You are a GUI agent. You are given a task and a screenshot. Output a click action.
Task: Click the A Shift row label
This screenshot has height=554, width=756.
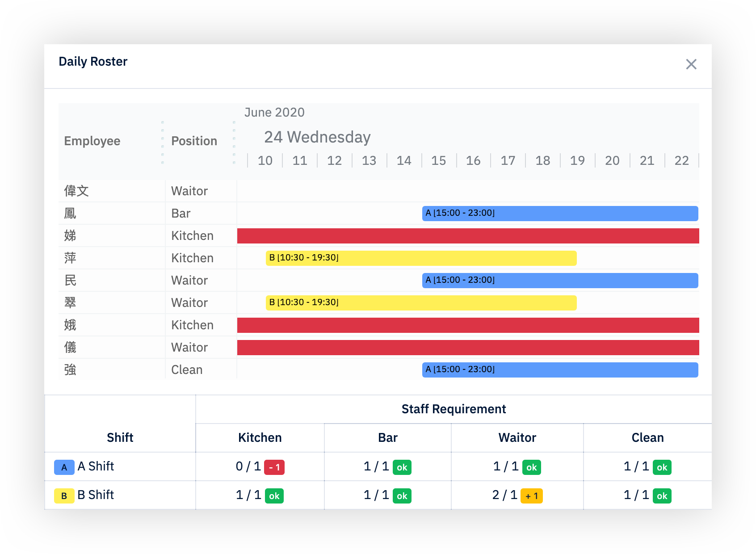(x=95, y=467)
